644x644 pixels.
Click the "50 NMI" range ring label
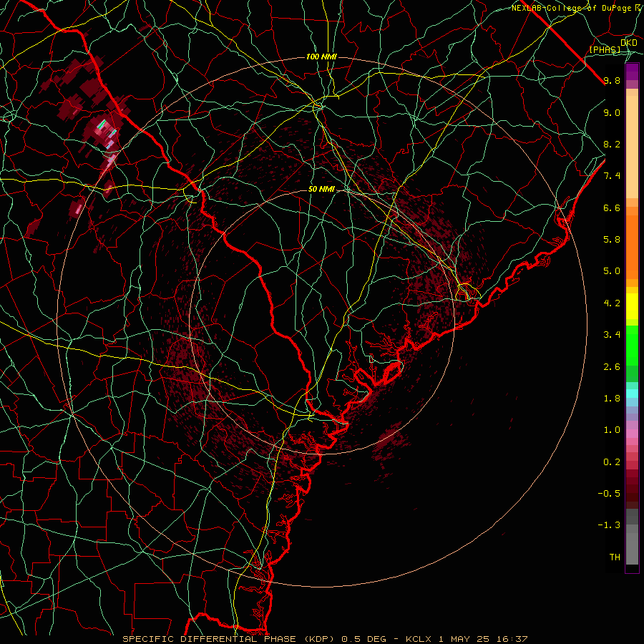321,190
